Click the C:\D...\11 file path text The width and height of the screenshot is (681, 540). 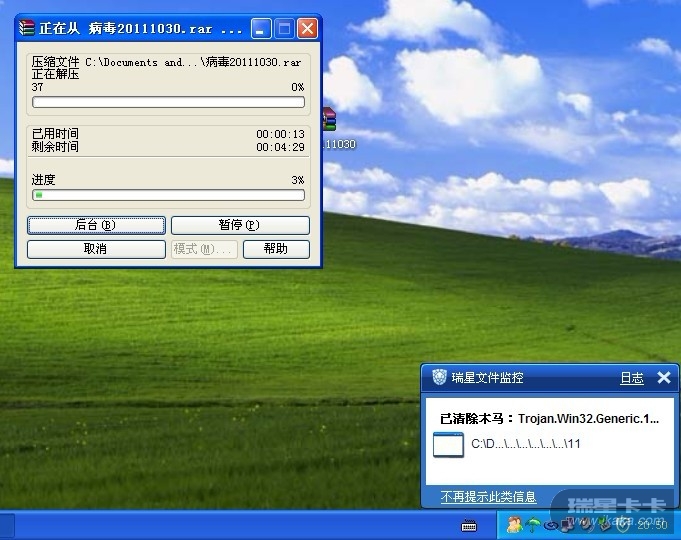pos(526,444)
